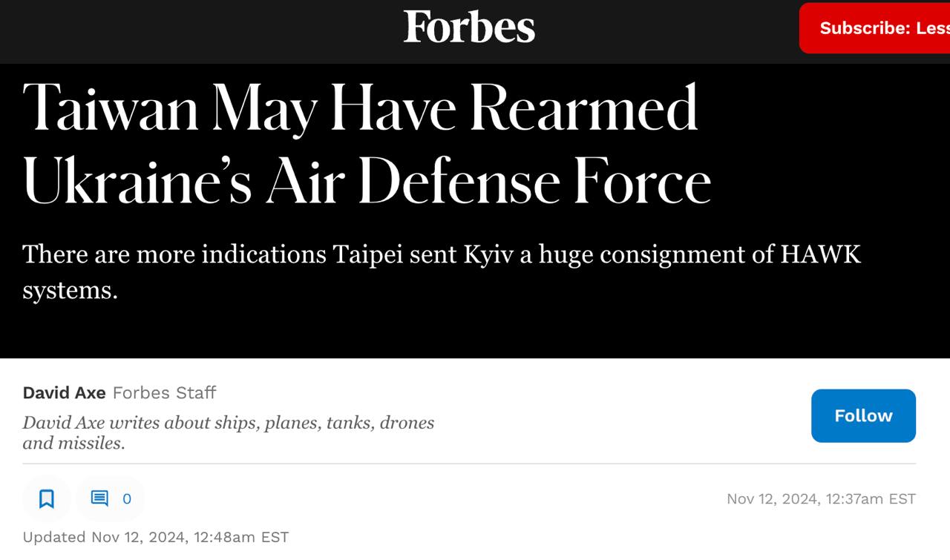Click "systems." ending the subheadline
The width and height of the screenshot is (950, 560).
pyautogui.click(x=71, y=290)
